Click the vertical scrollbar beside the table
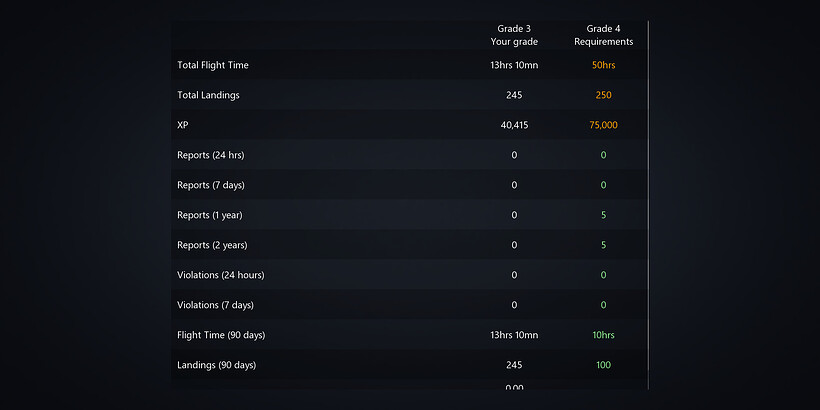820x410 pixels. click(x=648, y=200)
